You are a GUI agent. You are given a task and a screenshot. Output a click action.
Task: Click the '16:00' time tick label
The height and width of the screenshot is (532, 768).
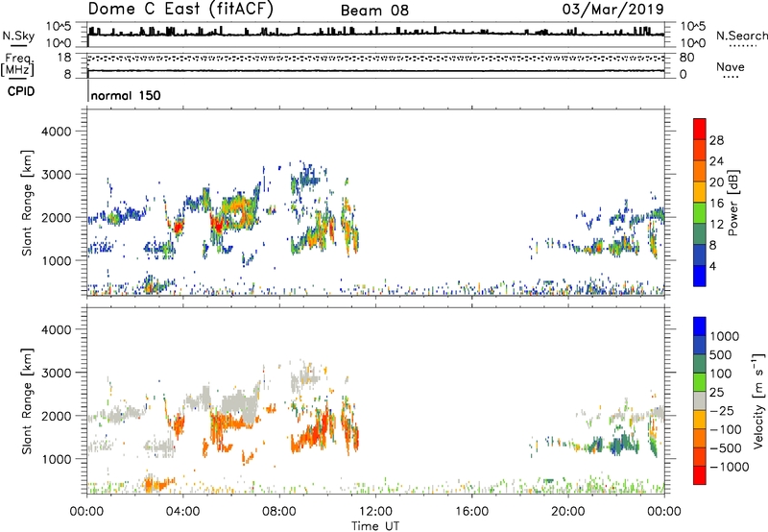coord(471,512)
